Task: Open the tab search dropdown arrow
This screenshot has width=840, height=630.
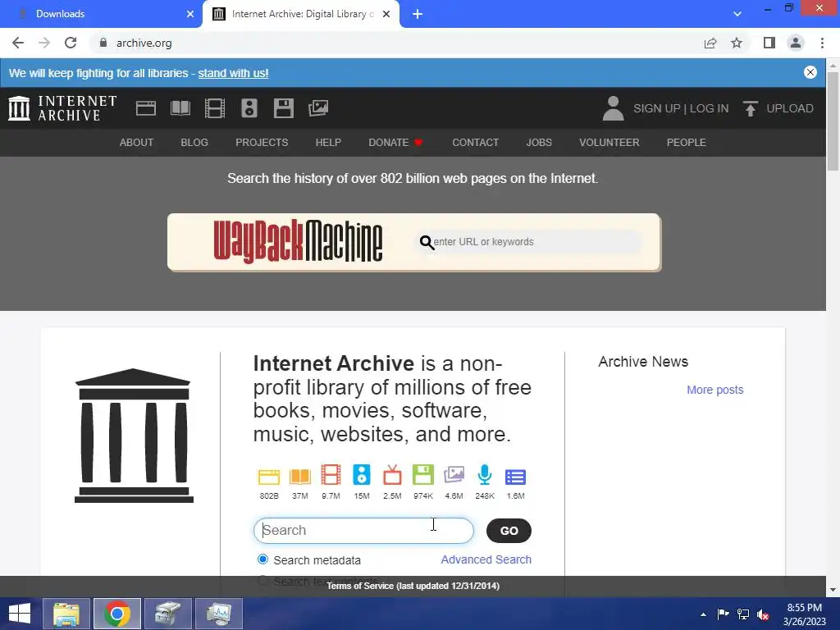Action: tap(737, 14)
